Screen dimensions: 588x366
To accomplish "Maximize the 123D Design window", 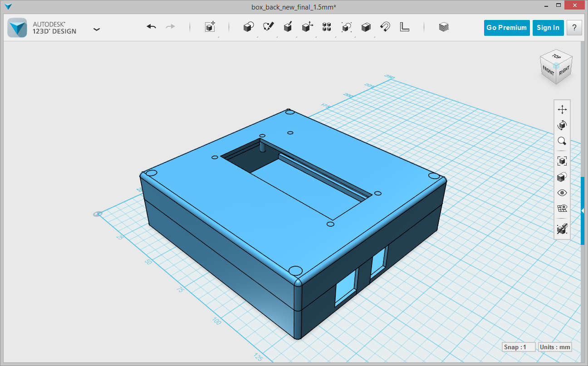I will coord(559,6).
